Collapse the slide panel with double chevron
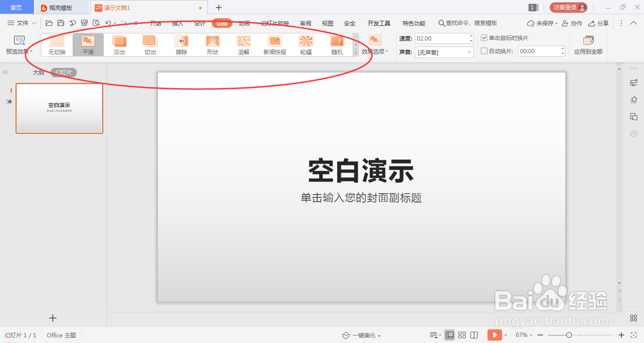This screenshot has height=343, width=644. click(x=6, y=72)
